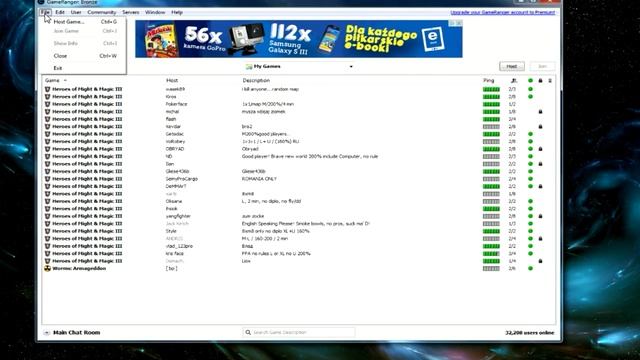Open the User menu

click(76, 12)
